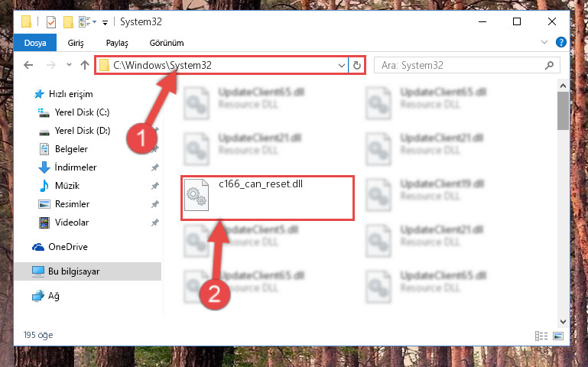Switch to details view icon in status bar
588x367 pixels.
541,336
